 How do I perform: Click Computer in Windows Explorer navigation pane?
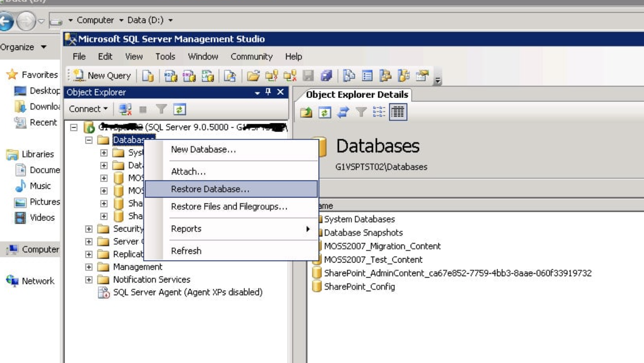[40, 249]
